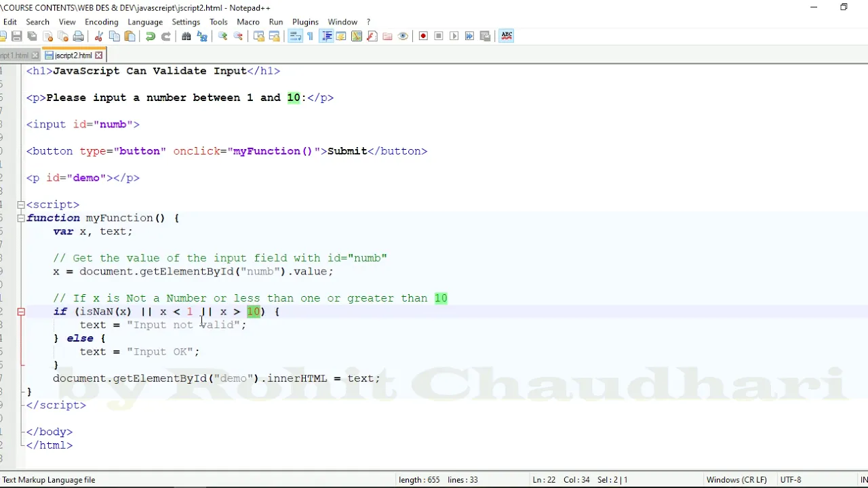The image size is (868, 488).
Task: Click UTF-8 encoding in status bar
Action: point(791,480)
